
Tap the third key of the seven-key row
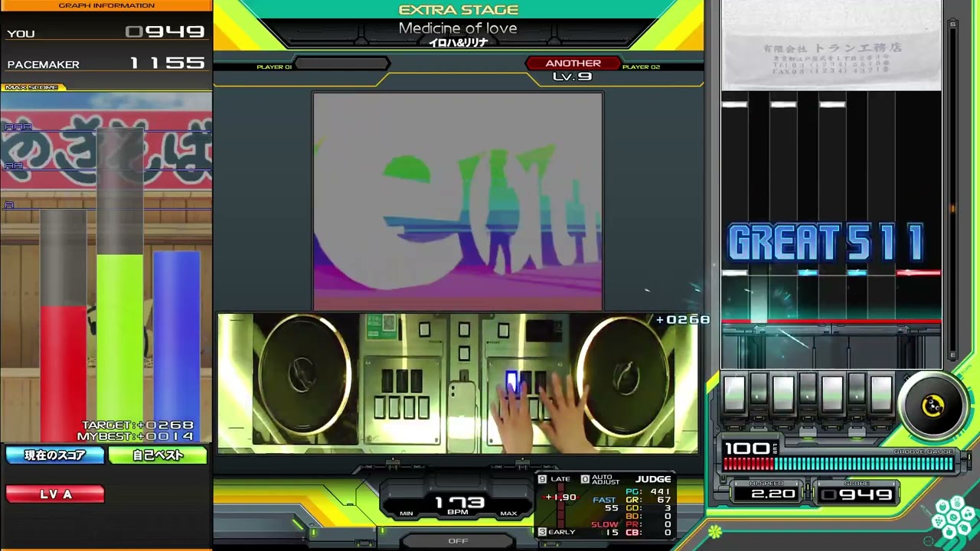[783, 393]
